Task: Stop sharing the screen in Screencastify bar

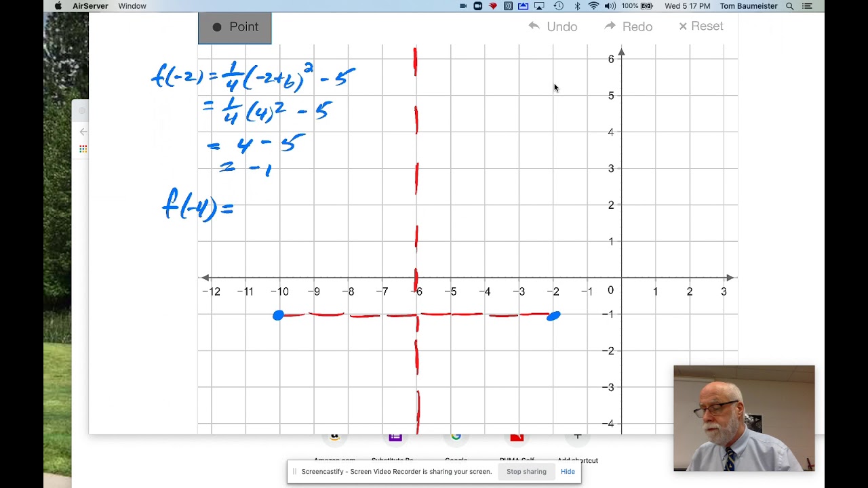Action: [526, 472]
